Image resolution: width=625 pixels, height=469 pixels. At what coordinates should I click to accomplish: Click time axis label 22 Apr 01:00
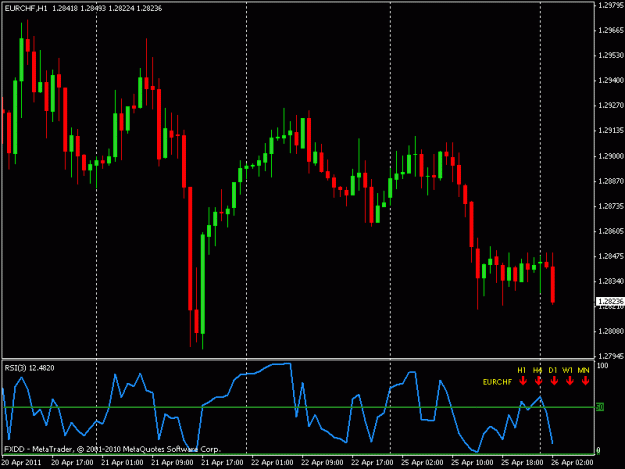(x=272, y=463)
